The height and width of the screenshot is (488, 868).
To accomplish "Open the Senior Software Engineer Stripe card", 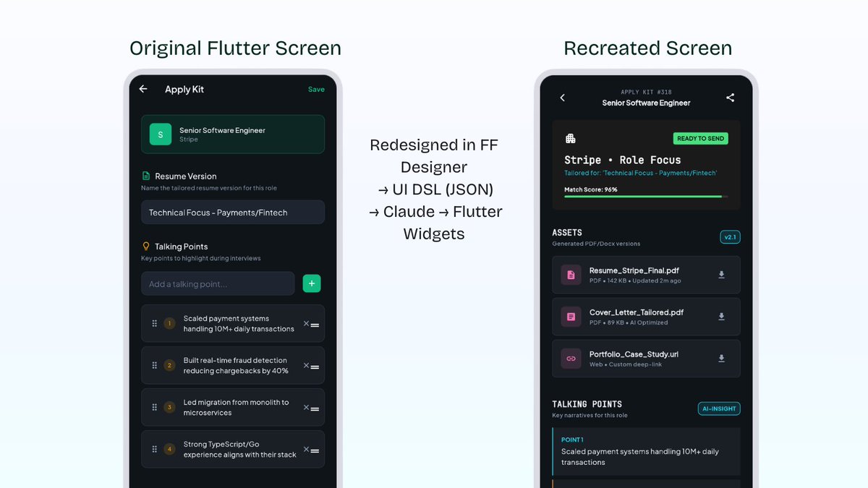I will [x=233, y=134].
